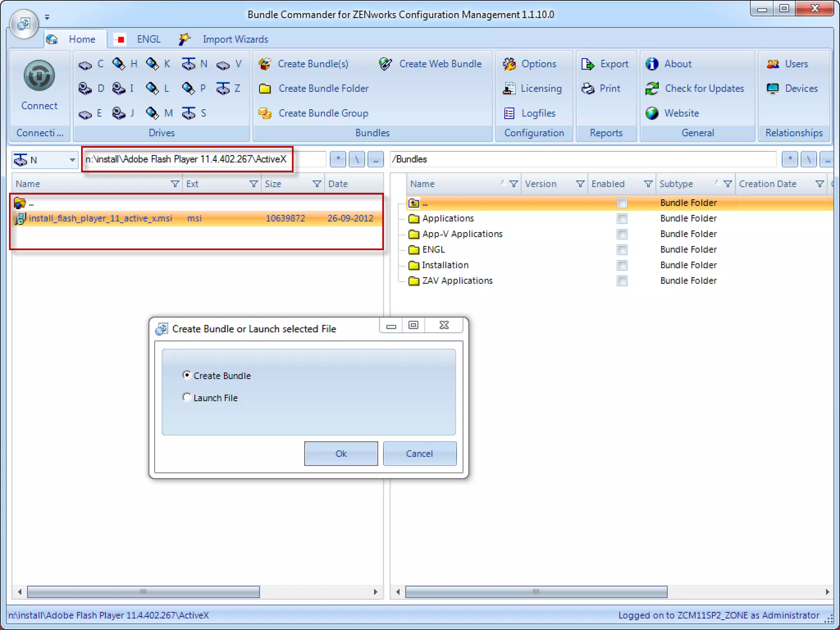Open the Devices relationships view

click(x=792, y=89)
